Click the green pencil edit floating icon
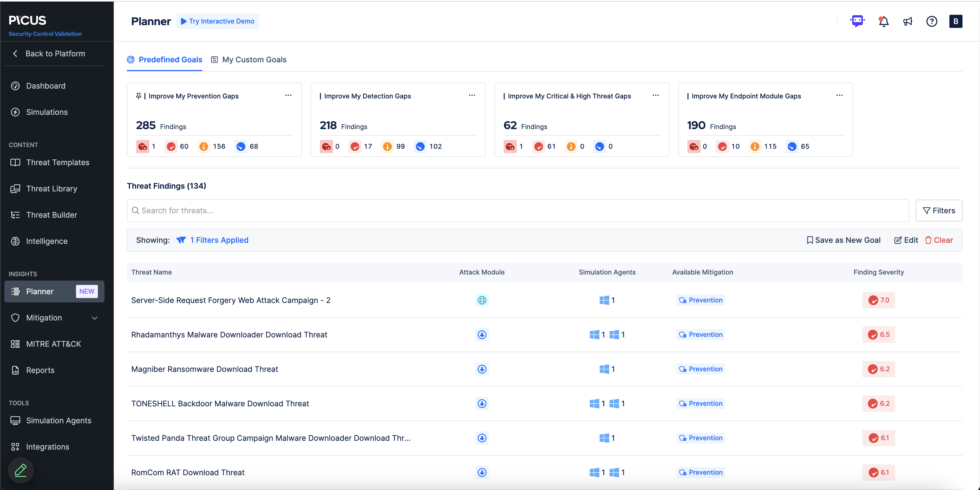 click(x=21, y=470)
